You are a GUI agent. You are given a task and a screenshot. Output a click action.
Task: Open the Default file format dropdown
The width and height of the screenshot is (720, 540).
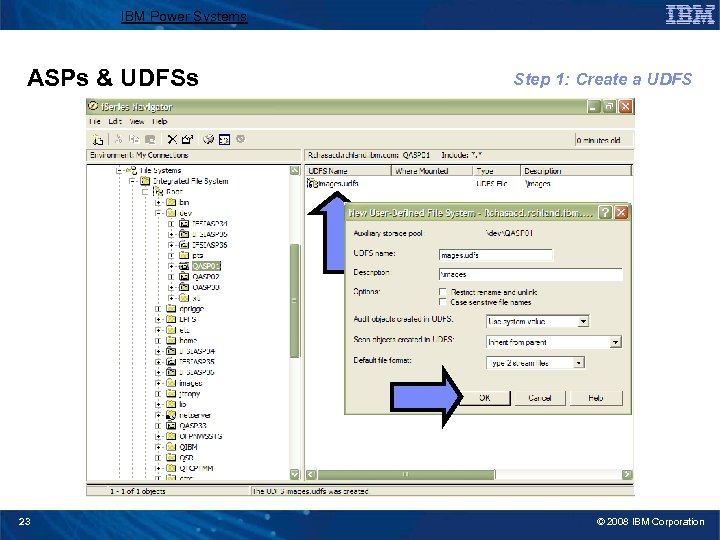tap(579, 363)
